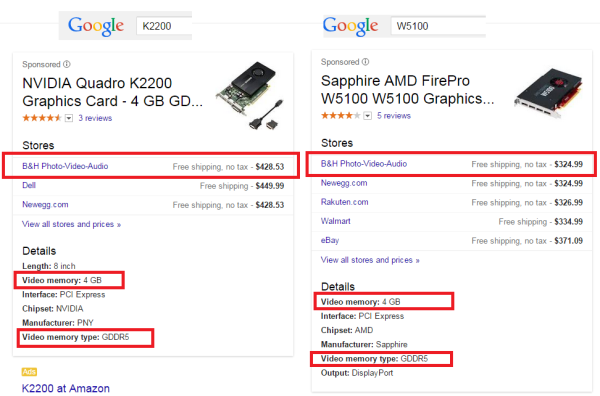Click the Google logo above W5100 search
Viewport: 600px width, 396px height.
click(x=350, y=26)
